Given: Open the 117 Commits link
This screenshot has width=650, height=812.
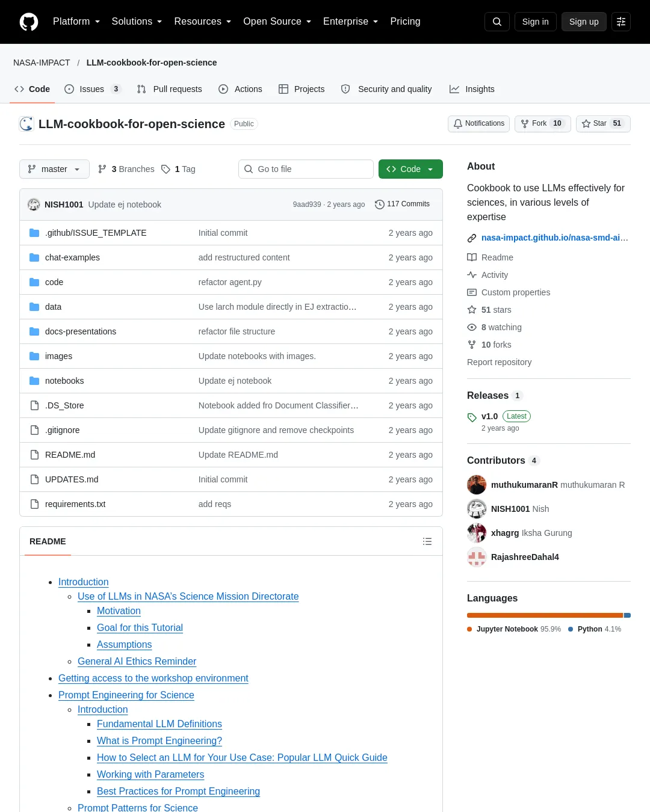Looking at the screenshot, I should pyautogui.click(x=403, y=205).
